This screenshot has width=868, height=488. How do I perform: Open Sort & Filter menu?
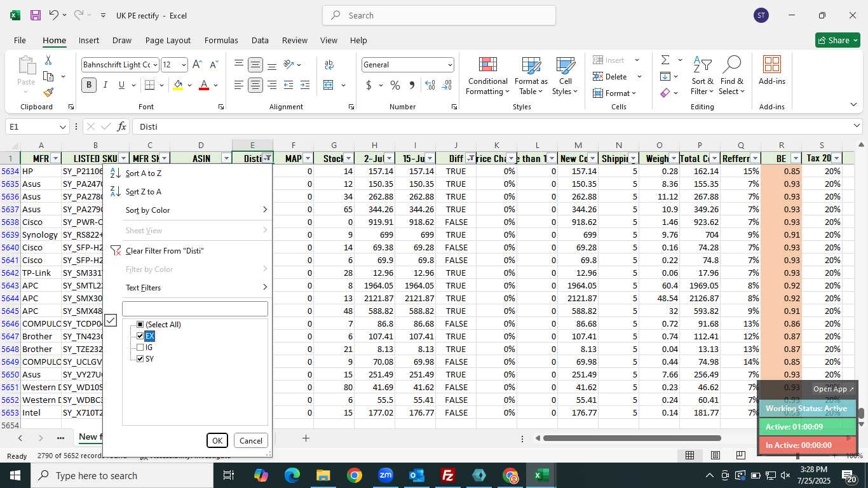[702, 76]
